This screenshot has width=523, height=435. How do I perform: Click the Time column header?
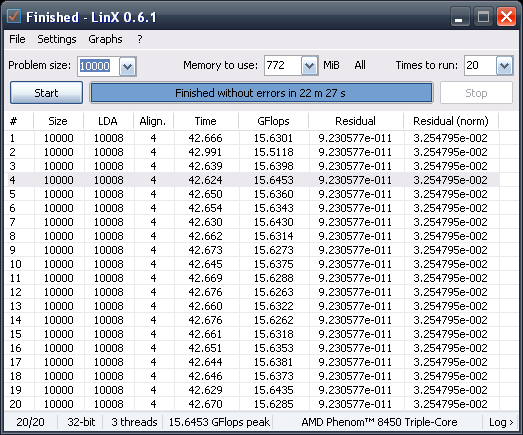pyautogui.click(x=206, y=121)
